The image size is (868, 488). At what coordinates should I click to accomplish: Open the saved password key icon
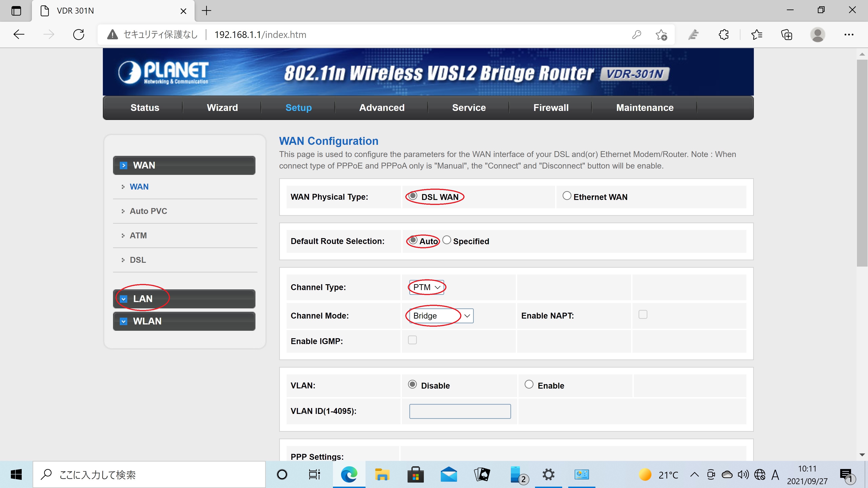pyautogui.click(x=637, y=34)
